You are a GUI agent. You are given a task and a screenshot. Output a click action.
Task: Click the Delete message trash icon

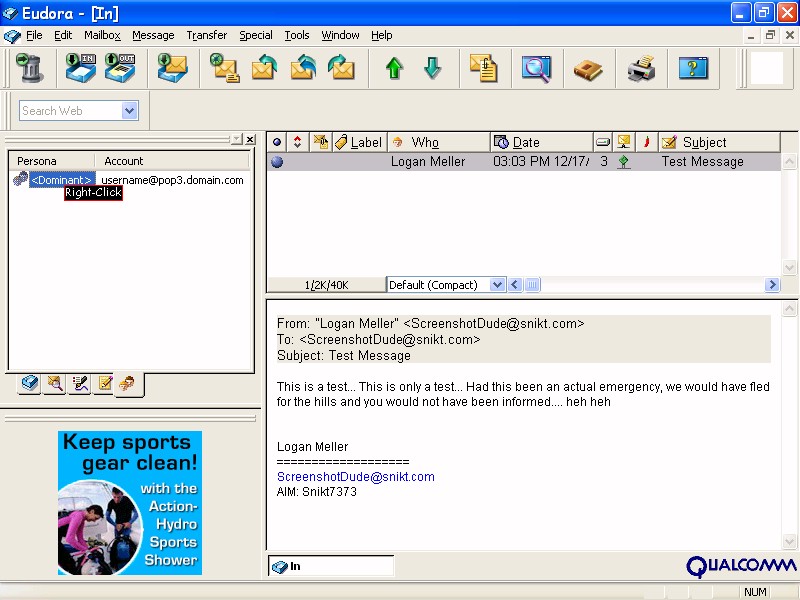[30, 68]
